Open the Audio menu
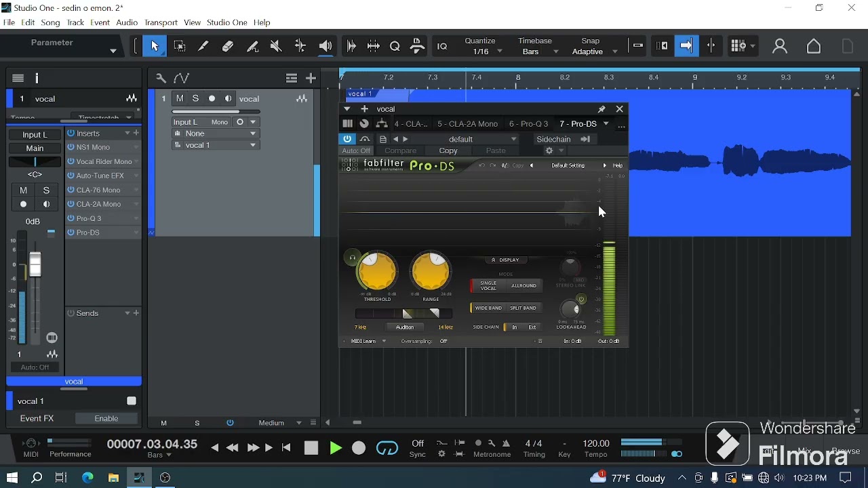The image size is (868, 488). tap(127, 23)
